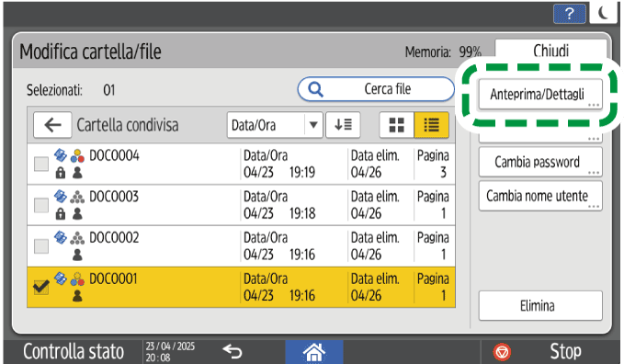This screenshot has height=364, width=624.
Task: Click the user icon on DOC0001
Action: [x=77, y=296]
